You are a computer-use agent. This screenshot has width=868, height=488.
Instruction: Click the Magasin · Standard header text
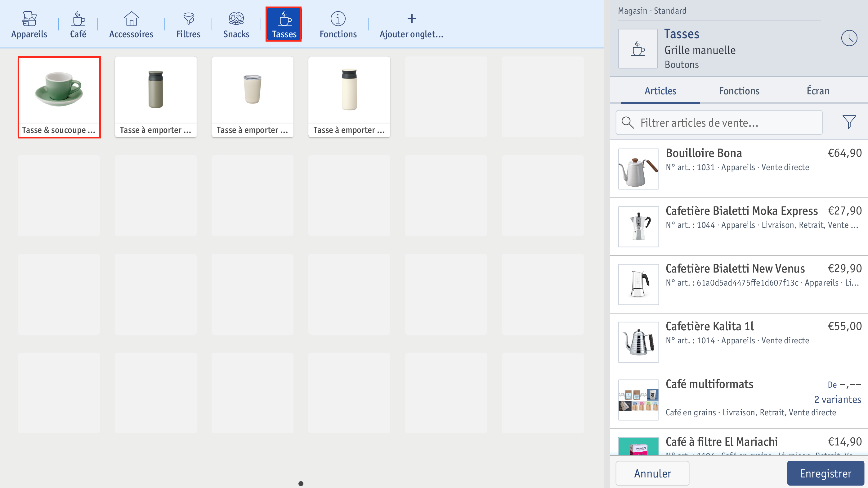tap(652, 11)
